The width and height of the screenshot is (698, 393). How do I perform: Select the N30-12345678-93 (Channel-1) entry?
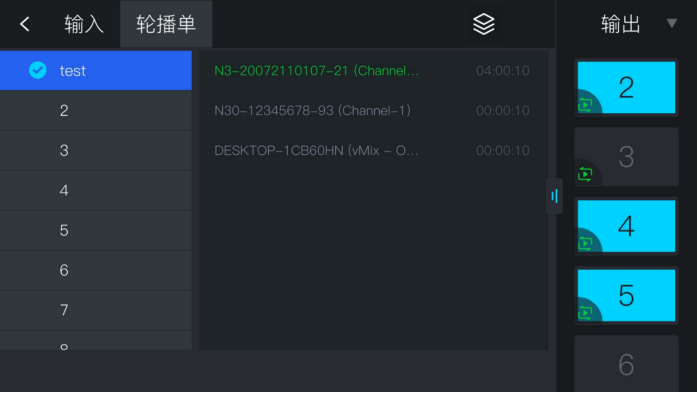click(372, 110)
